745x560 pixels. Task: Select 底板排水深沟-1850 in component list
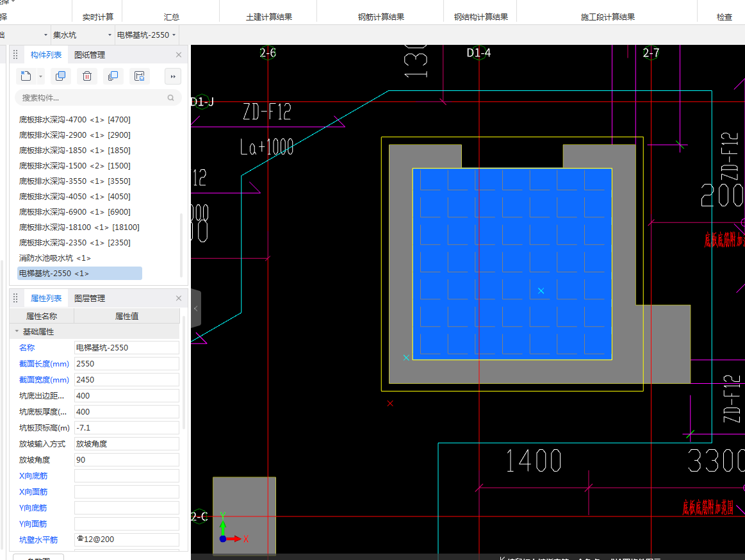tap(74, 150)
